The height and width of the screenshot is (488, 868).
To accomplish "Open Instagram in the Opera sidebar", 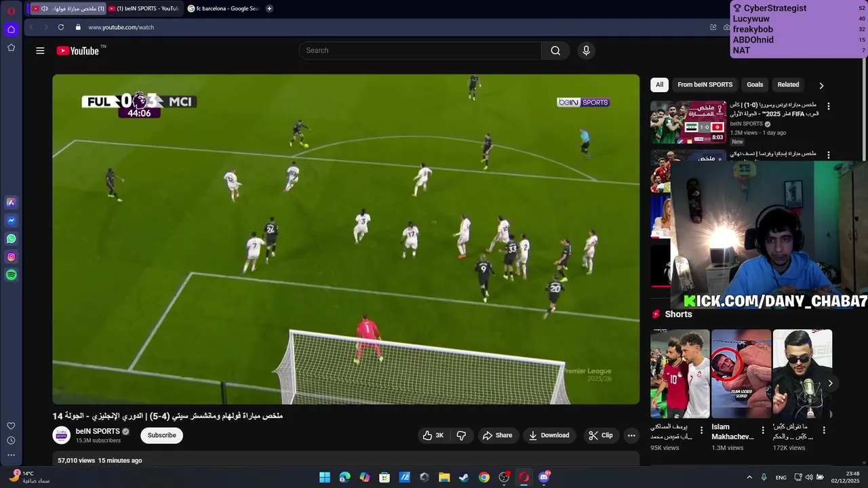I will [11, 257].
